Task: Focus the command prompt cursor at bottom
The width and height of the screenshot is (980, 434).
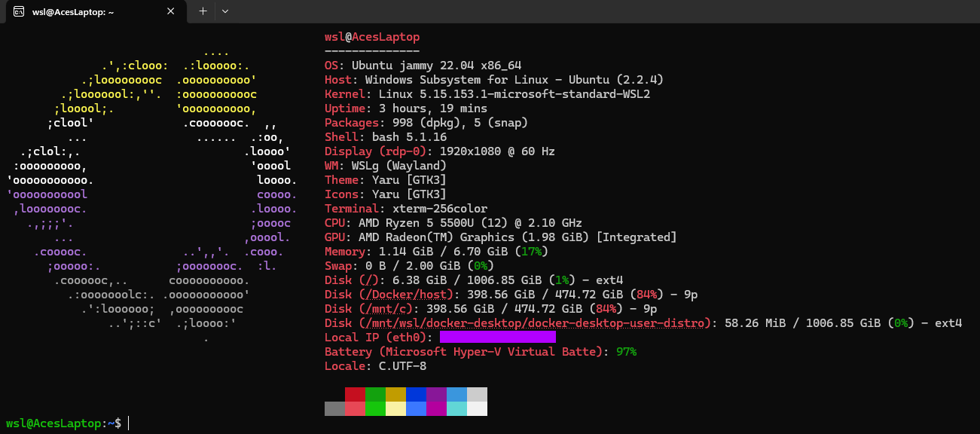Action: click(x=129, y=423)
